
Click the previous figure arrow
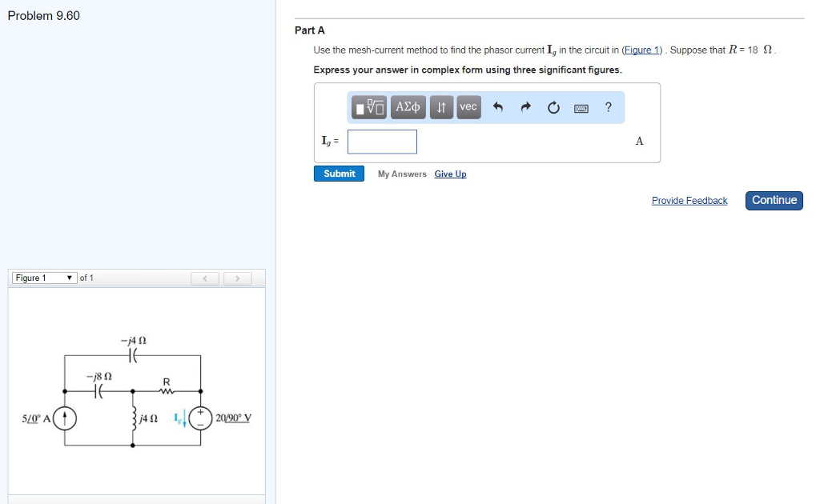click(x=205, y=278)
